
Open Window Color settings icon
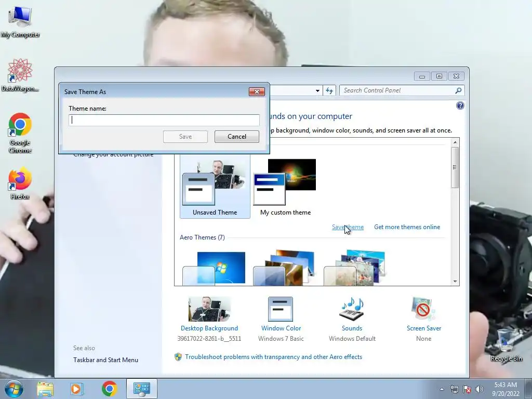(x=281, y=309)
